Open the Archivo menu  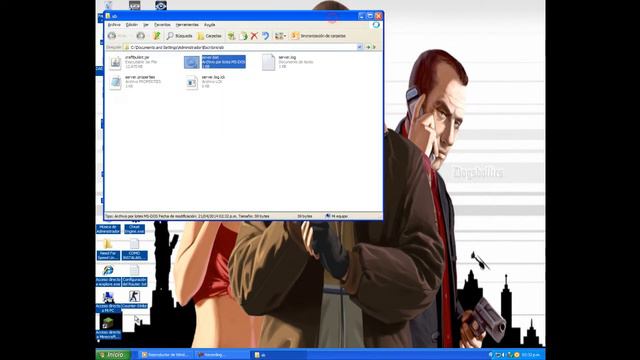tap(114, 25)
